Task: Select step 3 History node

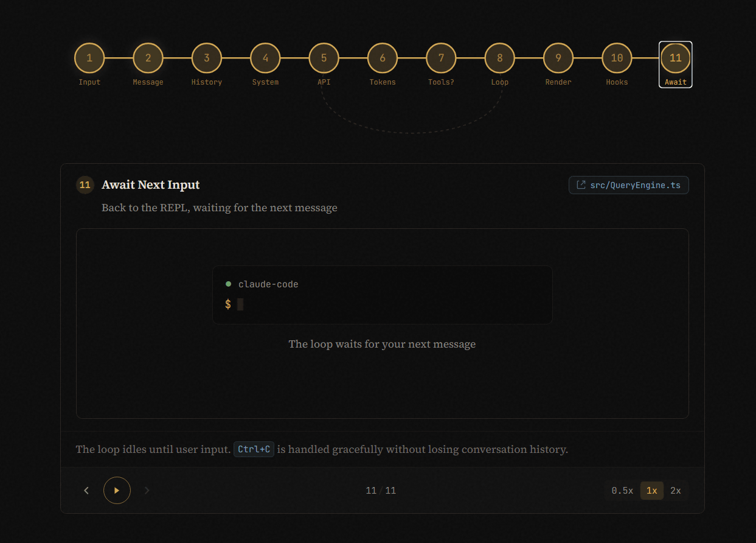Action: pos(207,58)
